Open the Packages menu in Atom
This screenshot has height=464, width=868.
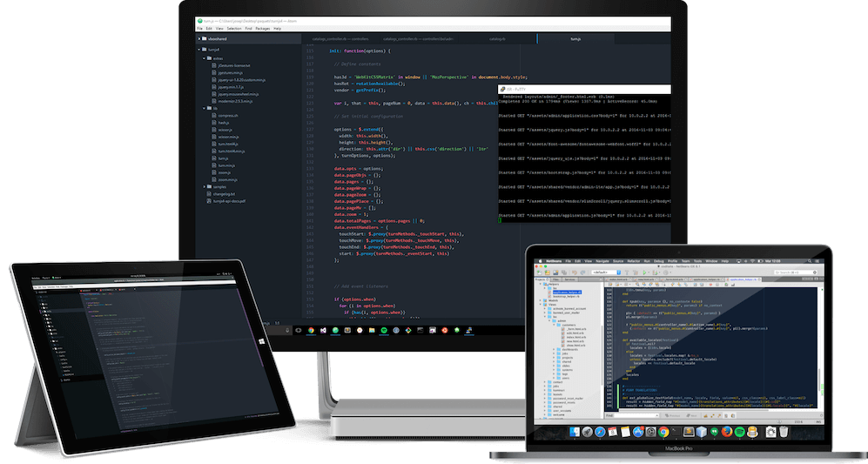click(263, 28)
